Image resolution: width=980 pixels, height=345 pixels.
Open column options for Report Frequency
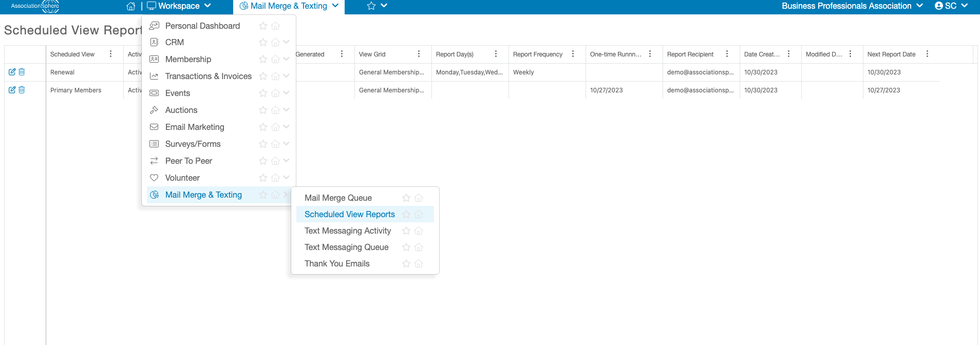coord(573,54)
